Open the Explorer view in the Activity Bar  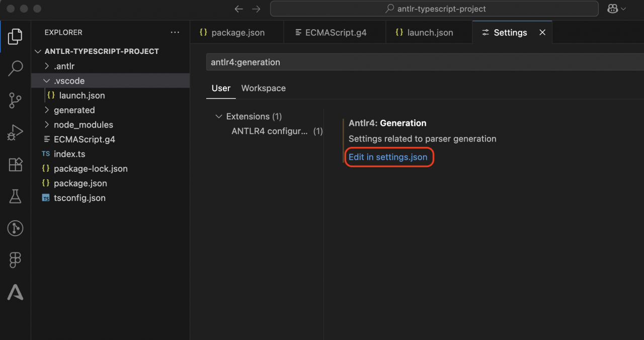point(15,36)
